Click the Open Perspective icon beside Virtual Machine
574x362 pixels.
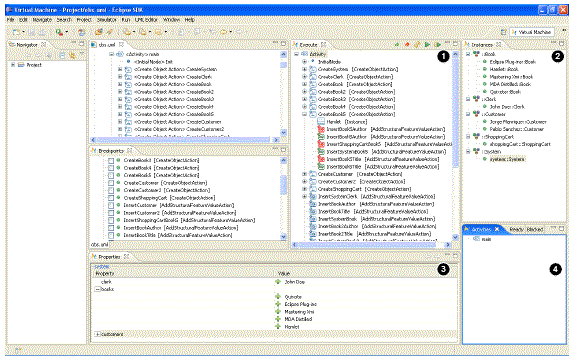(x=504, y=32)
